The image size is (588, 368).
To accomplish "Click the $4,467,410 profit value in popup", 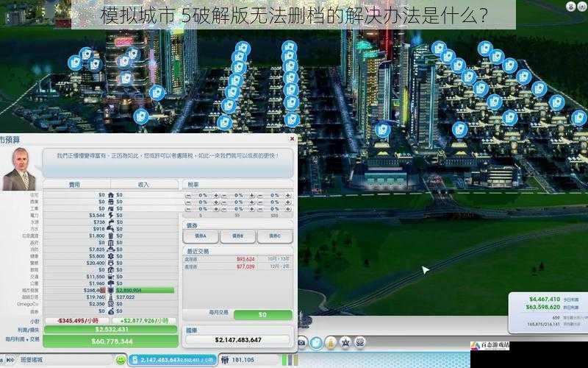I will (545, 300).
